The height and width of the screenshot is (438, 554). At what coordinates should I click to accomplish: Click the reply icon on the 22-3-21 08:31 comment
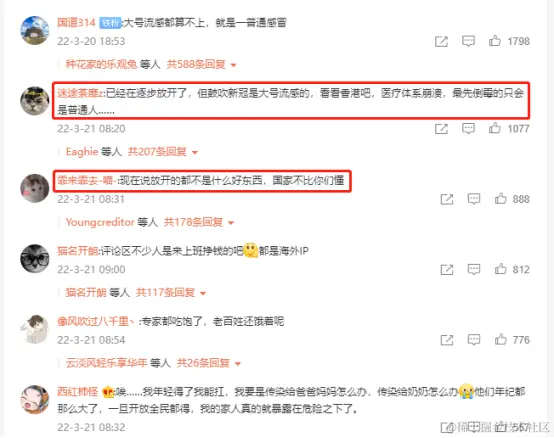(x=474, y=199)
